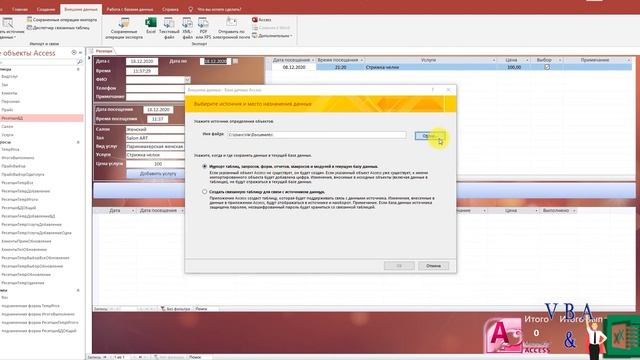Click the '100,00' price cell
Image resolution: width=640 pixels, height=360 pixels.
point(513,67)
